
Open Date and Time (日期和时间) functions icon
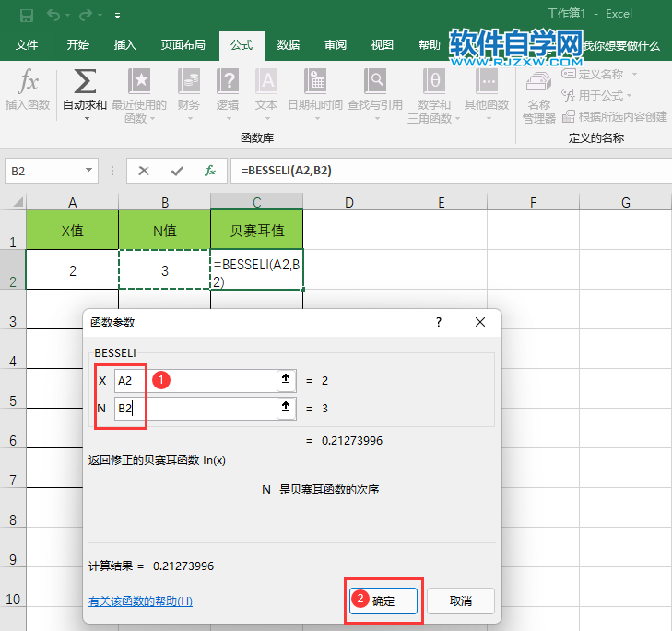click(315, 81)
